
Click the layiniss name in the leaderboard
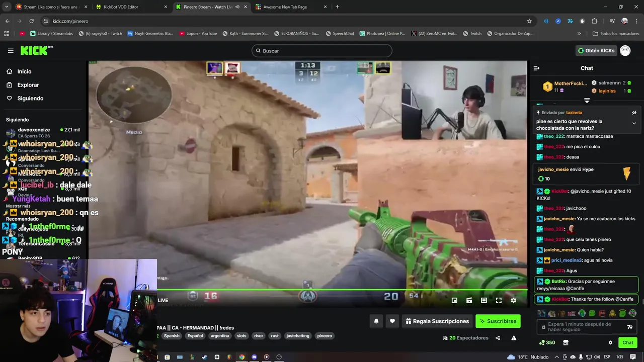[607, 91]
